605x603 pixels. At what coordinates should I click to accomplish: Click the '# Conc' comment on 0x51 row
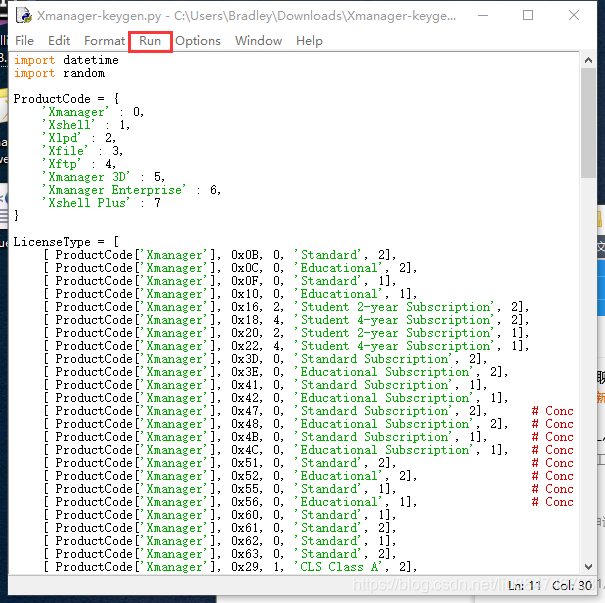tap(553, 463)
